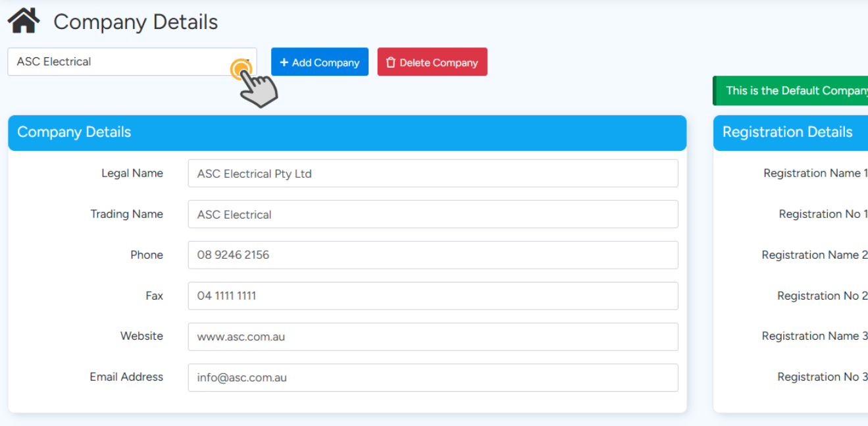Focus the Legal Name input field
The image size is (868, 426).
tap(432, 174)
